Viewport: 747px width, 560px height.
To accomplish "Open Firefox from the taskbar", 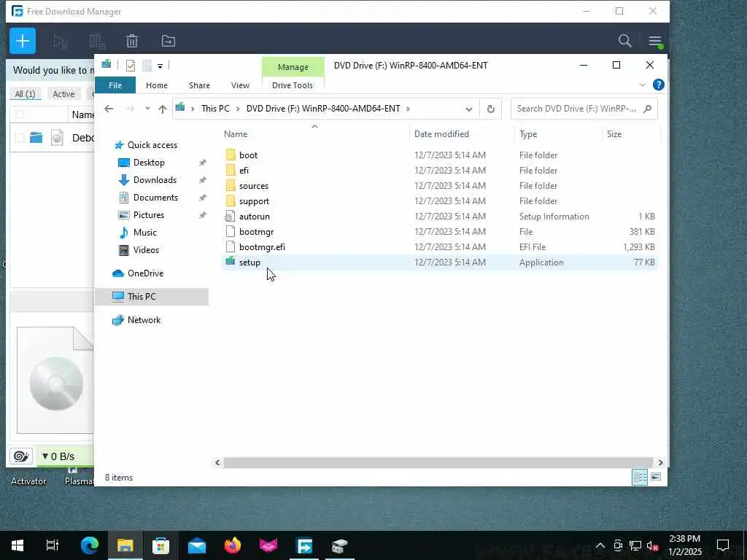I will 233,545.
